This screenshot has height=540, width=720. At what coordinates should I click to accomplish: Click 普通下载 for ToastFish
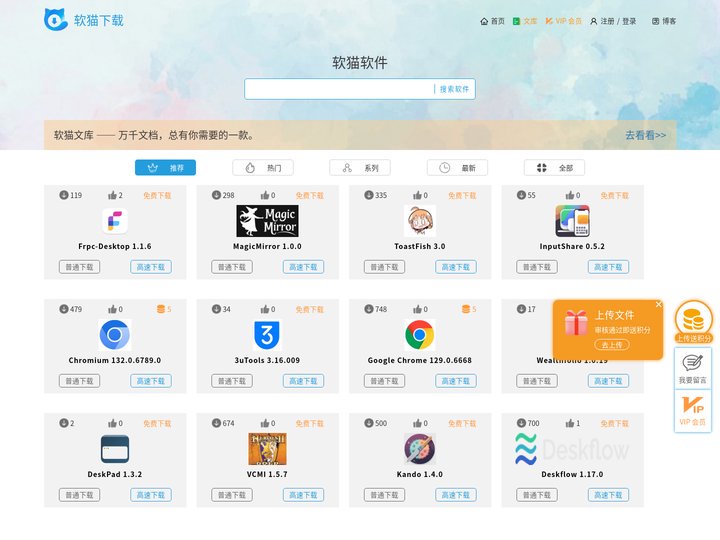tap(384, 267)
